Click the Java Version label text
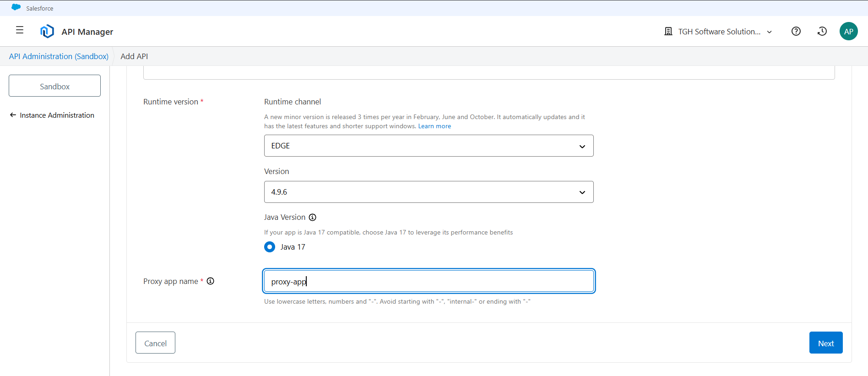 coord(285,217)
